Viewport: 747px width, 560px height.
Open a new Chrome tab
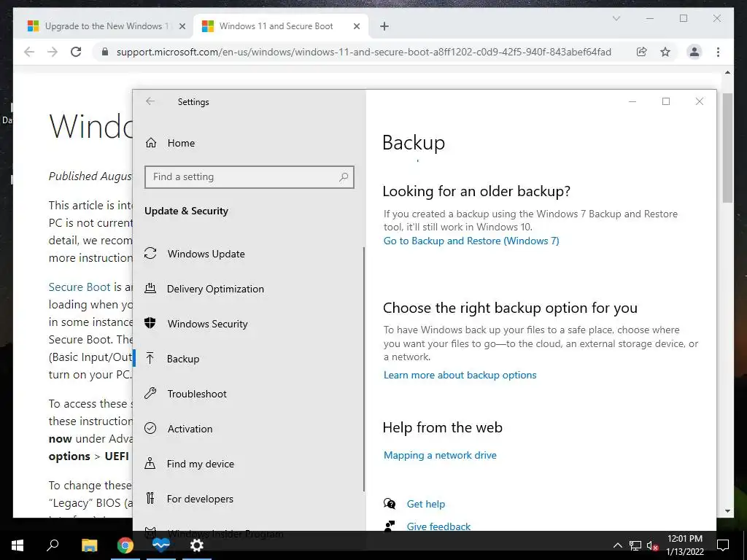coord(384,27)
